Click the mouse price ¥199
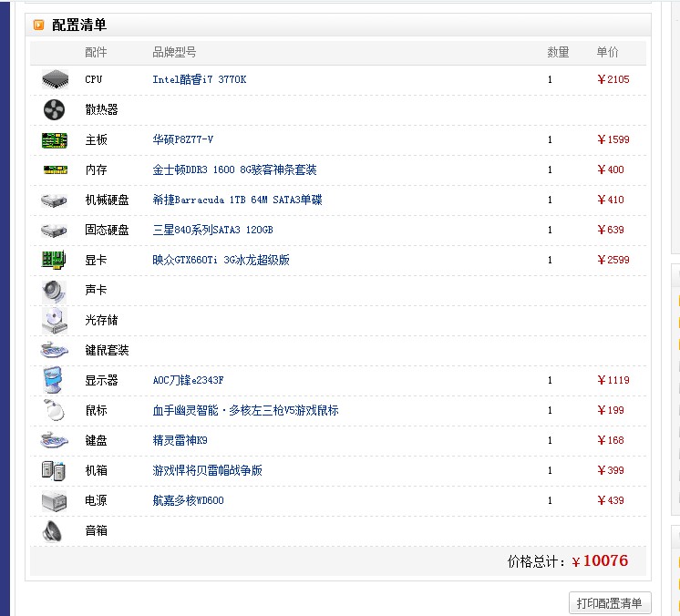 pyautogui.click(x=611, y=410)
